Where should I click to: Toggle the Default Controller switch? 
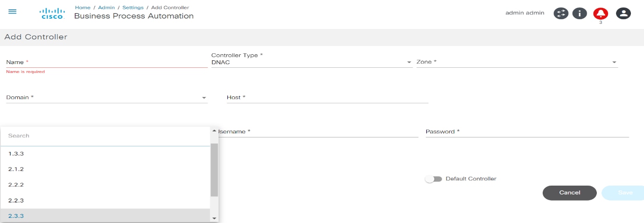[x=433, y=179]
